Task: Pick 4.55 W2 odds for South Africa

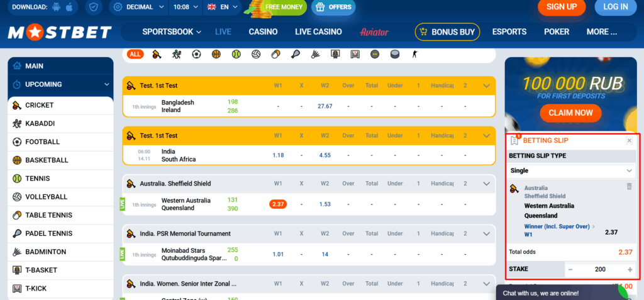Action: [325, 155]
